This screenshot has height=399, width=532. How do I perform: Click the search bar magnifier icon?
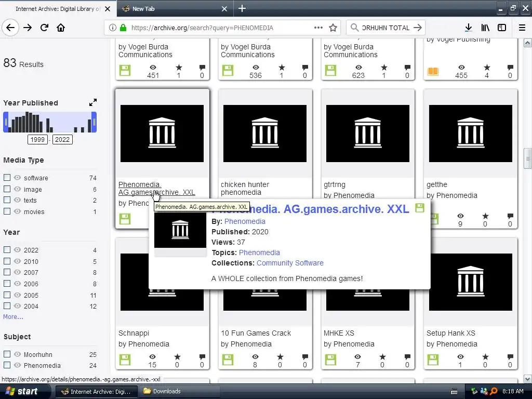pyautogui.click(x=354, y=28)
